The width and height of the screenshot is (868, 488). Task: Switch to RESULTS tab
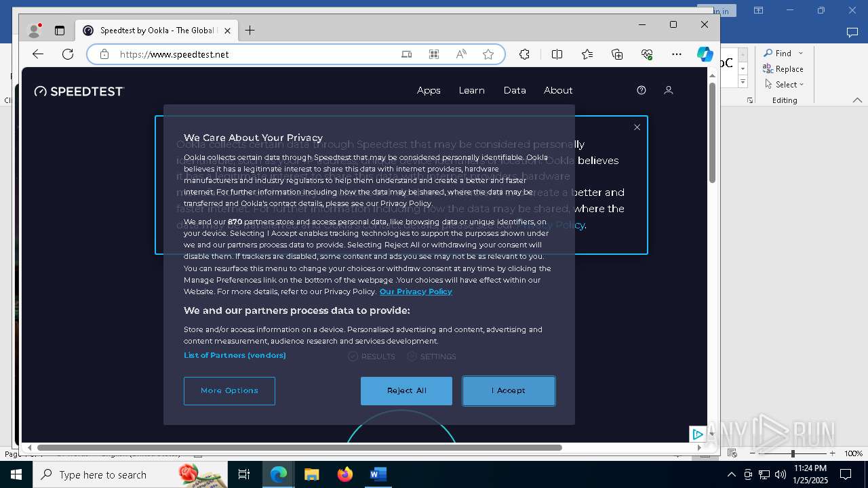(x=372, y=357)
